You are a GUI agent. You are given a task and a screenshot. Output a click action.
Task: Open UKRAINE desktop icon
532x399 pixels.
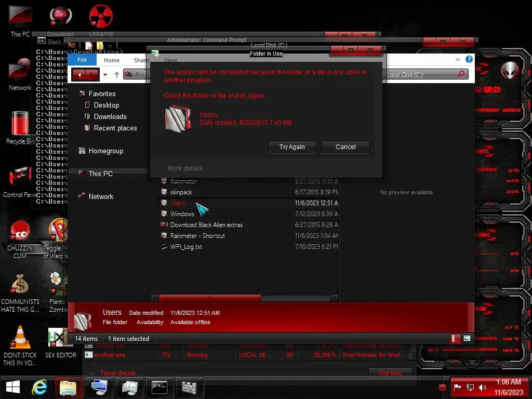(101, 20)
